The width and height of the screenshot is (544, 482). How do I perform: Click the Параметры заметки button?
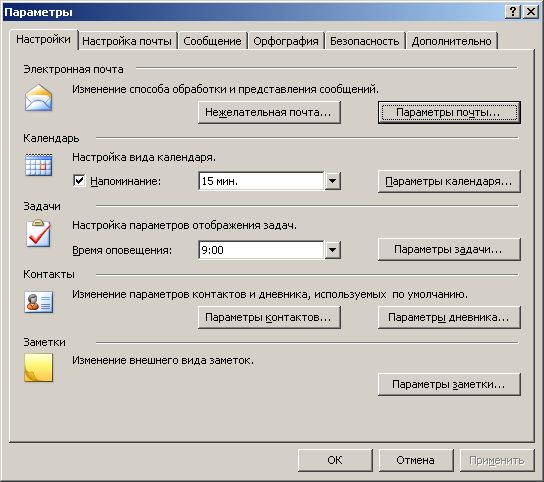coord(449,384)
